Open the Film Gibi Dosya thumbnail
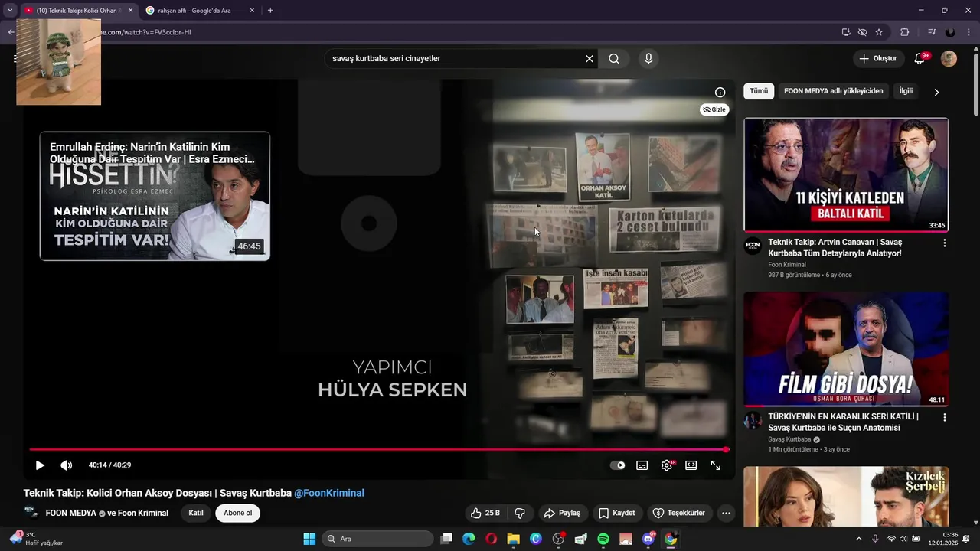 point(846,349)
